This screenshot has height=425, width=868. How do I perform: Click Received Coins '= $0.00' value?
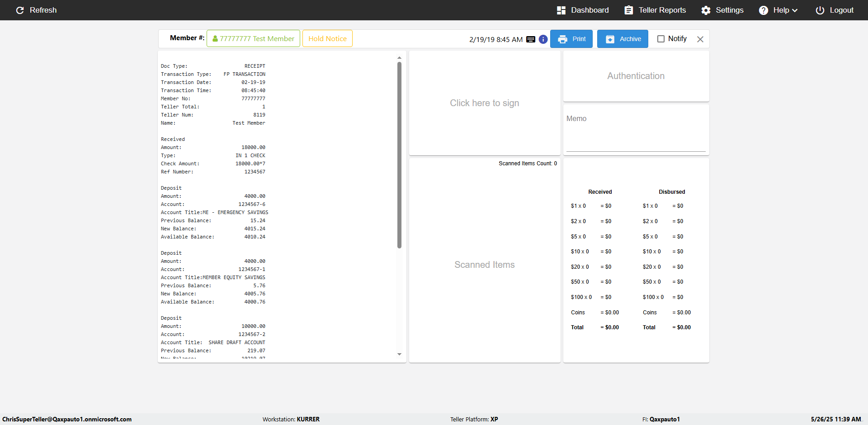coord(609,313)
